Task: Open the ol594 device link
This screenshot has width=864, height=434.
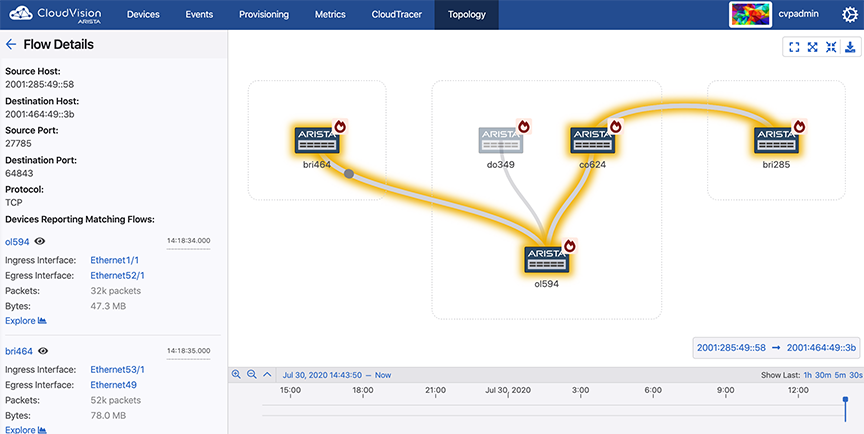Action: (17, 241)
